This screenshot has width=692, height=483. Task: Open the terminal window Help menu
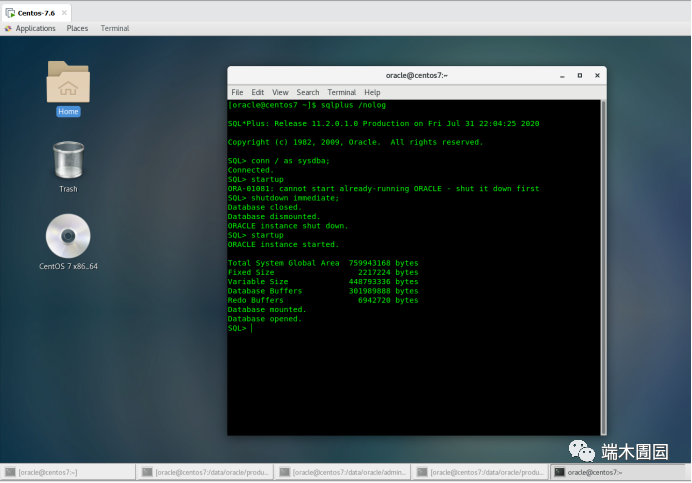click(372, 92)
